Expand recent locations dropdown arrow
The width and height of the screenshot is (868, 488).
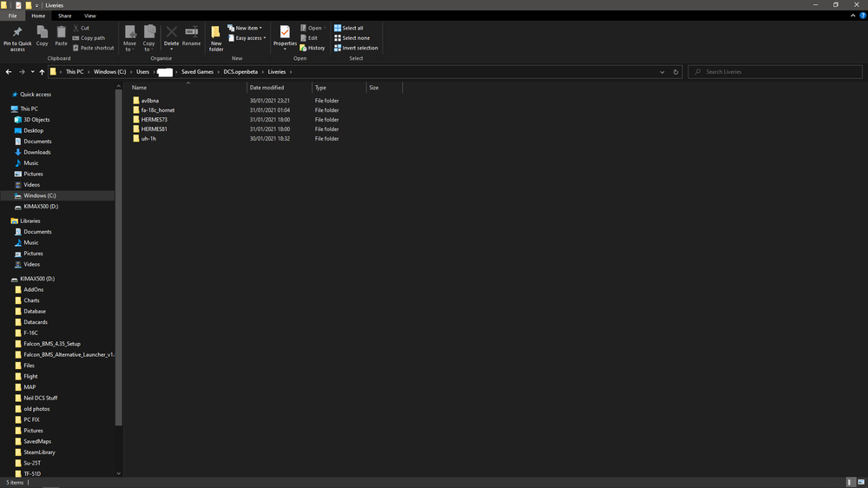33,71
